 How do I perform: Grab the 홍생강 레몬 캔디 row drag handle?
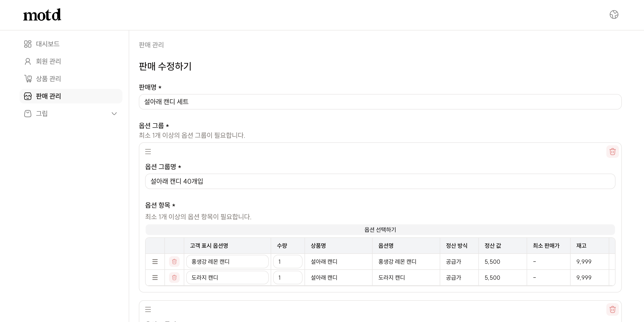coord(155,262)
